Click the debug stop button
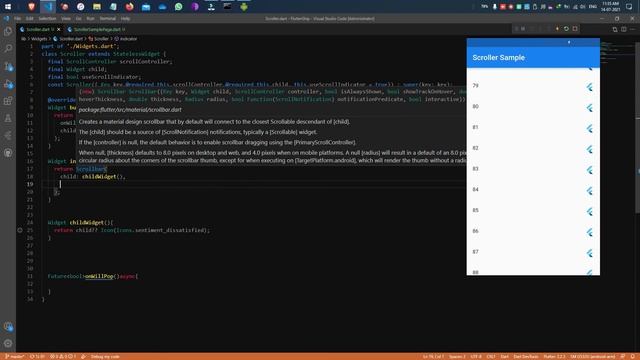This screenshot has width=640, height=360. 575,29
